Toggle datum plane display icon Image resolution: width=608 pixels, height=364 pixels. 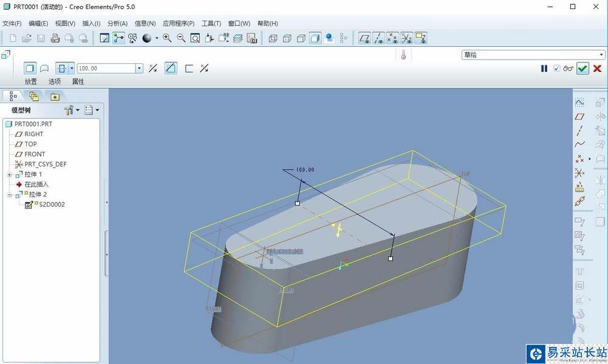364,38
